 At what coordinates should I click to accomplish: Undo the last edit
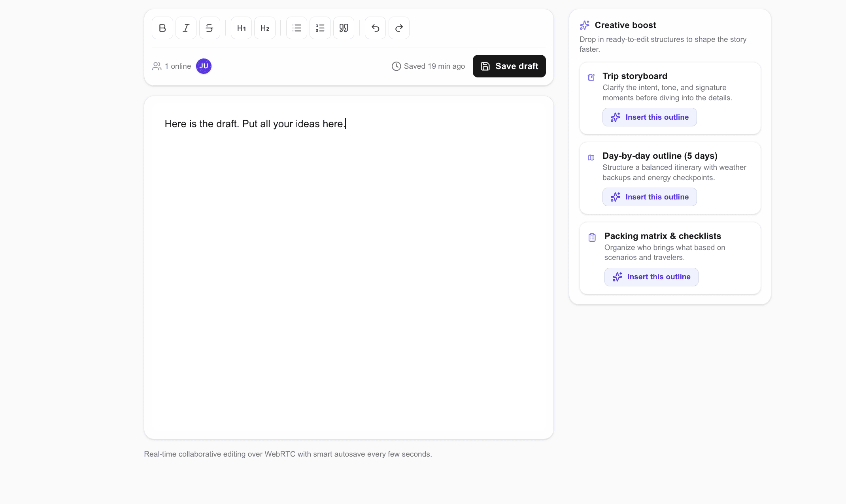[375, 28]
